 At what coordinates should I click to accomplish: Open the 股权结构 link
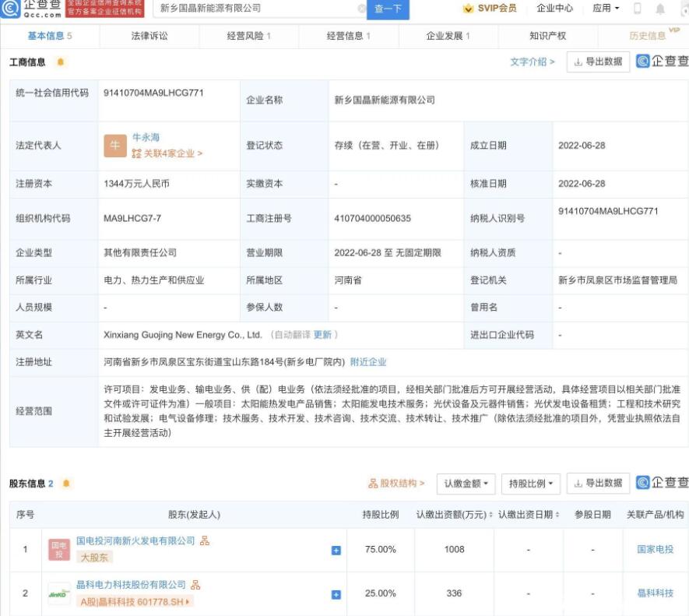tap(397, 484)
